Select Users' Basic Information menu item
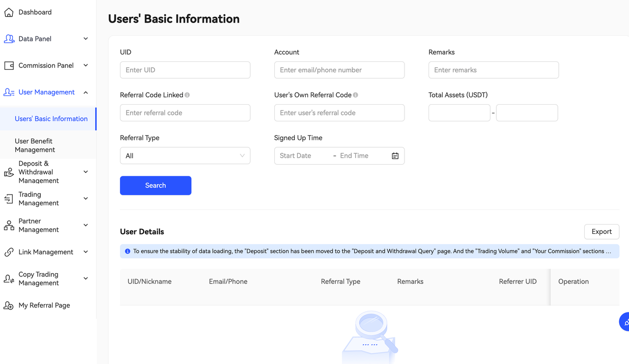This screenshot has height=364, width=629. [51, 119]
